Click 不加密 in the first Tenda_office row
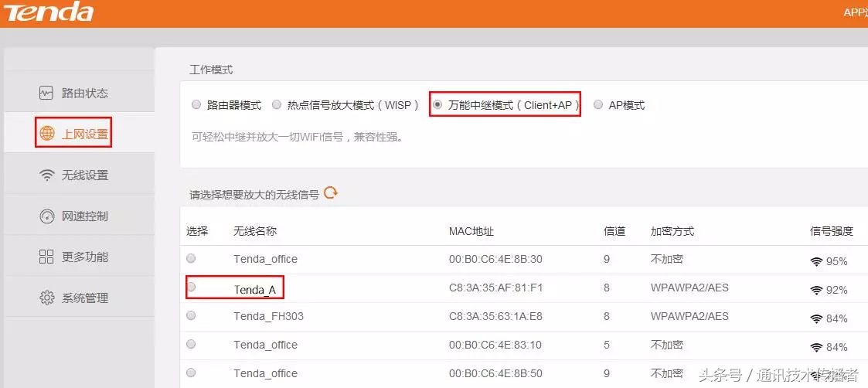The height and width of the screenshot is (388, 868). coord(666,258)
